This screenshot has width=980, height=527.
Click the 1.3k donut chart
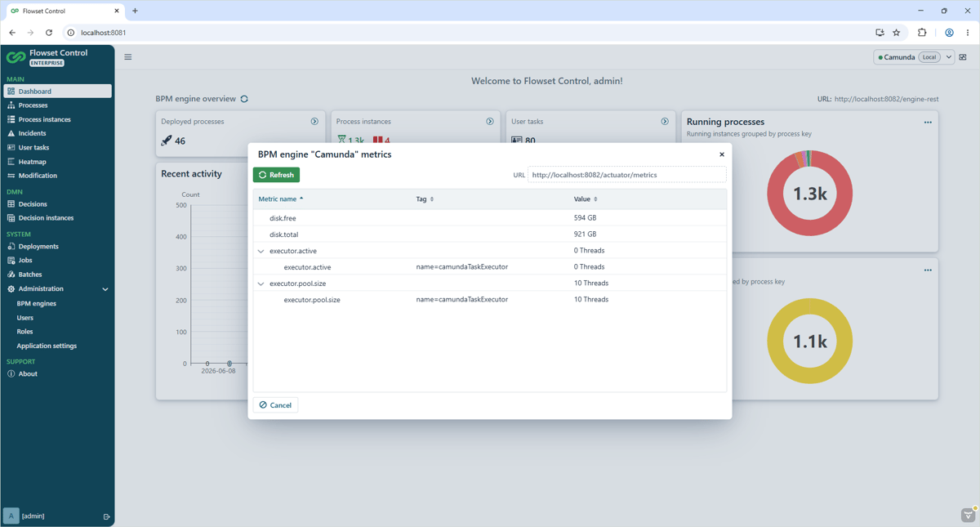coord(809,194)
